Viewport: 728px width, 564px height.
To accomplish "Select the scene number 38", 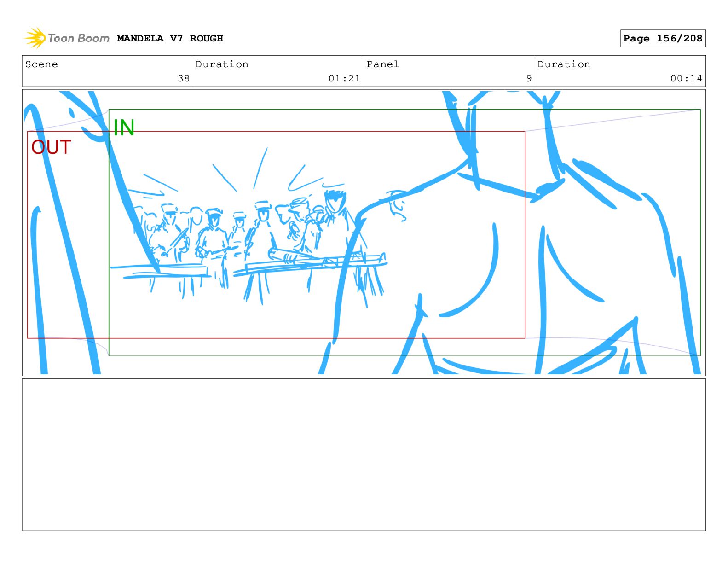I will [x=184, y=79].
